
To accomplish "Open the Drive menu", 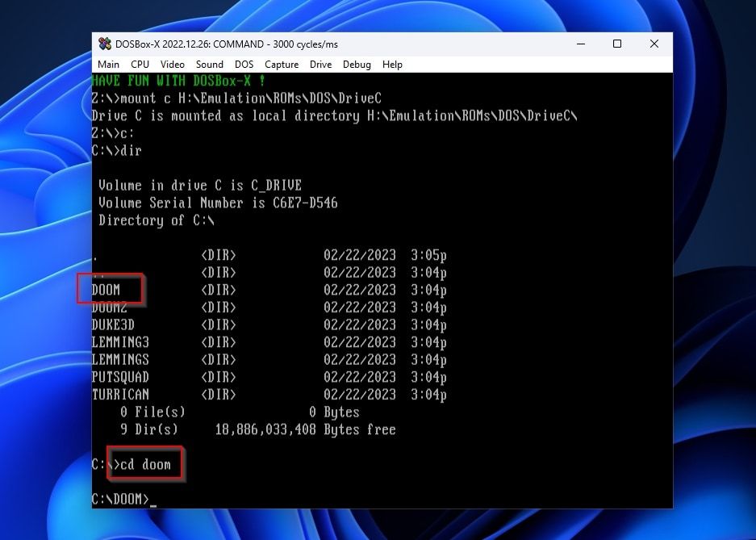I will coord(320,65).
